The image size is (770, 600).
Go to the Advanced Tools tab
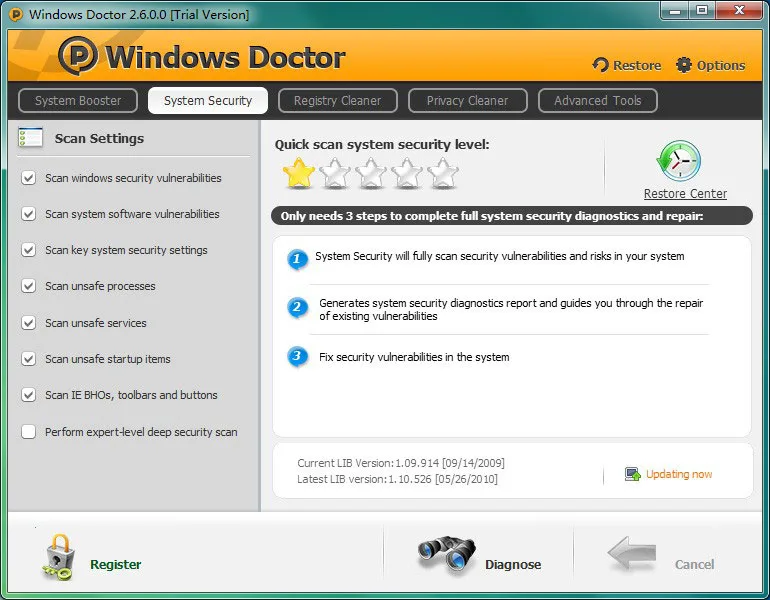point(598,101)
